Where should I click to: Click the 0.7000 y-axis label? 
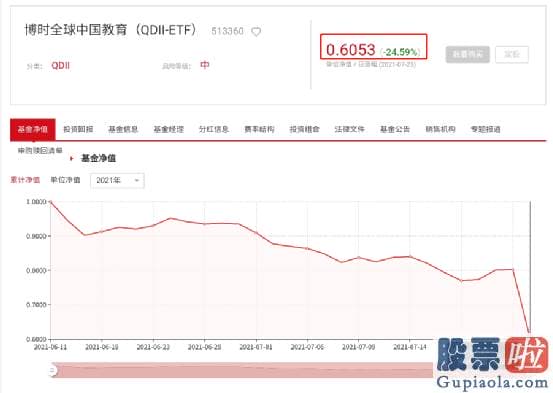(36, 304)
